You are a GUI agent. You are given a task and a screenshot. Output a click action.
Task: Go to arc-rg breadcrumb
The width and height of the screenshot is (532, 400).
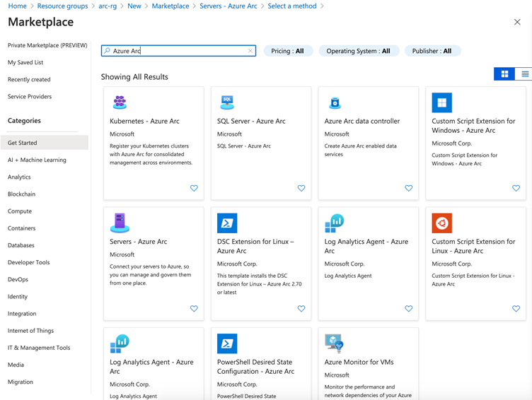point(108,6)
